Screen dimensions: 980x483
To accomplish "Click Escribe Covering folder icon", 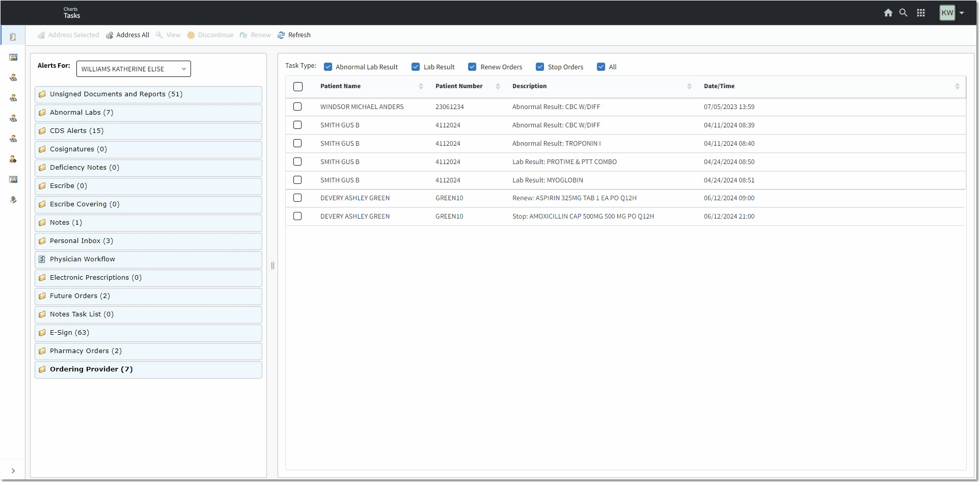I will [42, 204].
